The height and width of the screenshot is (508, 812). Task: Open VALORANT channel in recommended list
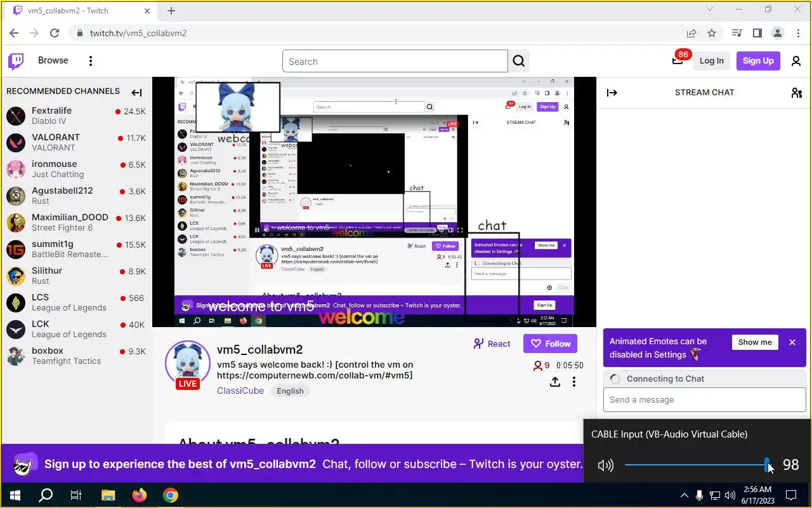pos(76,142)
